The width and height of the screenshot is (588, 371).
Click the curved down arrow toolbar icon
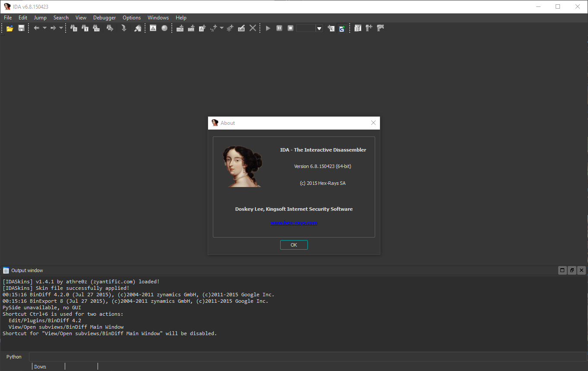pyautogui.click(x=123, y=28)
